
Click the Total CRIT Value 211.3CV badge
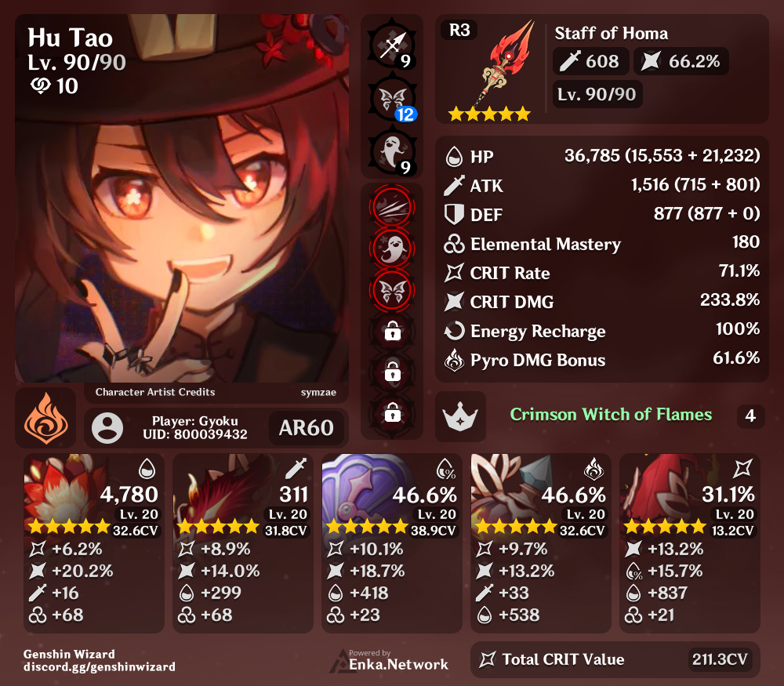[x=719, y=659]
